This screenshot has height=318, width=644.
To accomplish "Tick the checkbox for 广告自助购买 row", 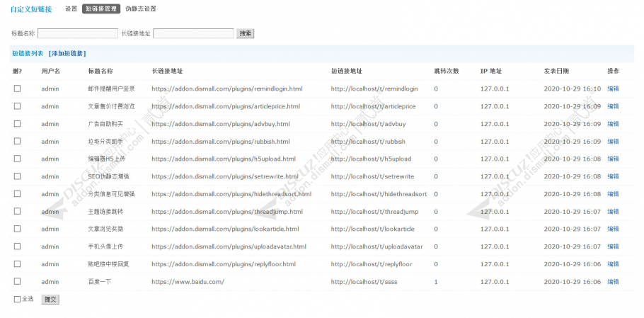I will [17, 123].
